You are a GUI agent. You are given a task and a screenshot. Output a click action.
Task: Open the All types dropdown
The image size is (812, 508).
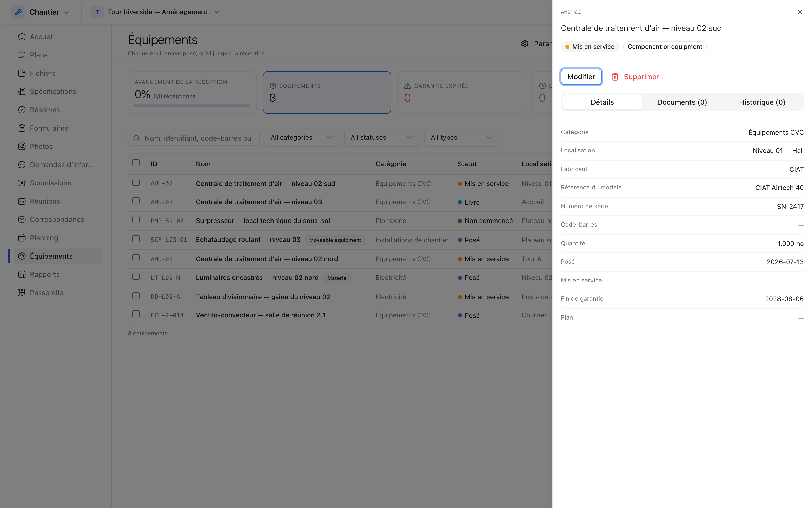click(462, 138)
